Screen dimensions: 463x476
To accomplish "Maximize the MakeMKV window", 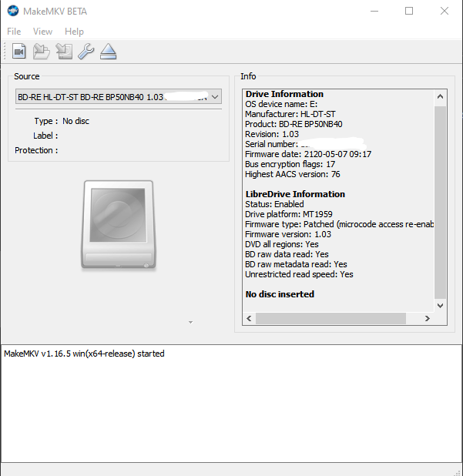I will click(x=409, y=12).
